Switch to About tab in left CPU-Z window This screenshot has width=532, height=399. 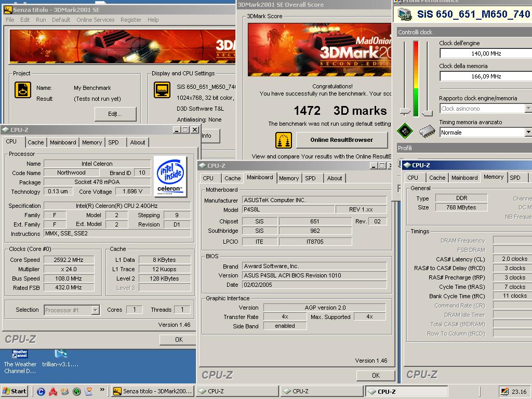tap(137, 142)
